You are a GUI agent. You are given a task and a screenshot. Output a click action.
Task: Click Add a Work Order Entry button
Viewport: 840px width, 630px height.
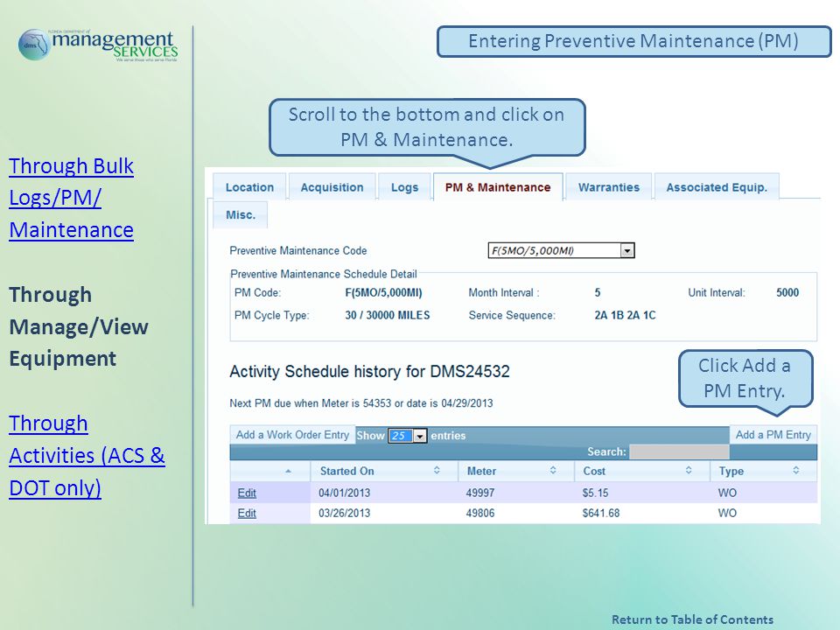tap(292, 435)
